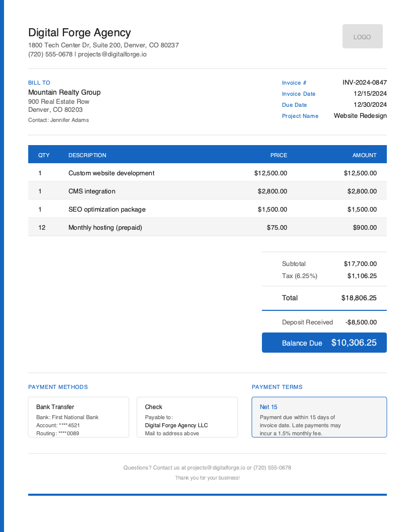Select the Net 15 payment terms box
This screenshot has height=532, width=411.
(x=319, y=417)
